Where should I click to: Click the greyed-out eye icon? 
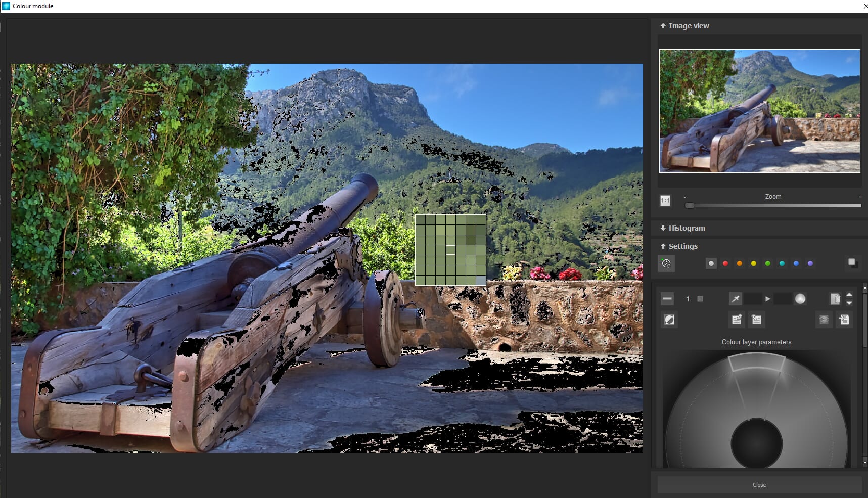point(824,320)
